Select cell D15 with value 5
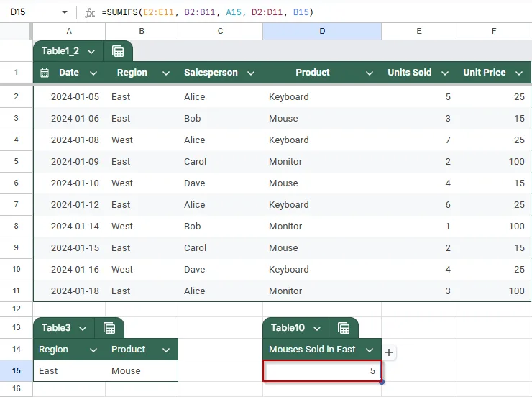This screenshot has height=397, width=532. tap(322, 371)
